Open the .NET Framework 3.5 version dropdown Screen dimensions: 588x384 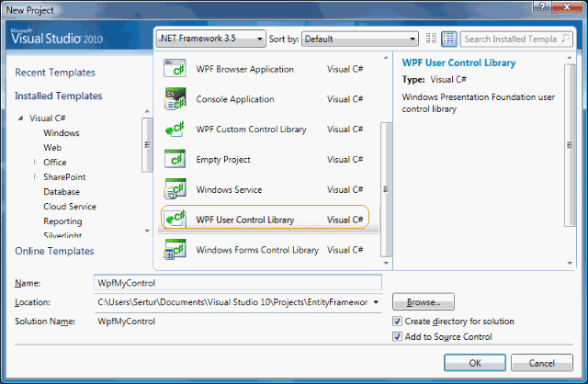click(211, 39)
